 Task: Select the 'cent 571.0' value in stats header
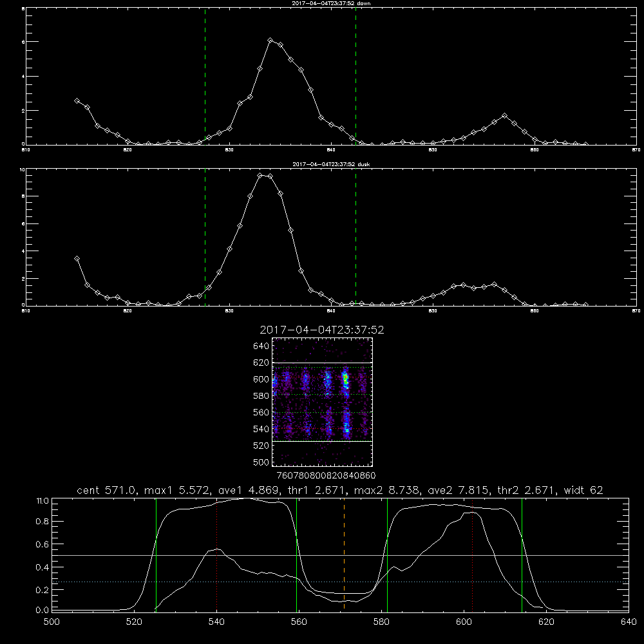107,490
